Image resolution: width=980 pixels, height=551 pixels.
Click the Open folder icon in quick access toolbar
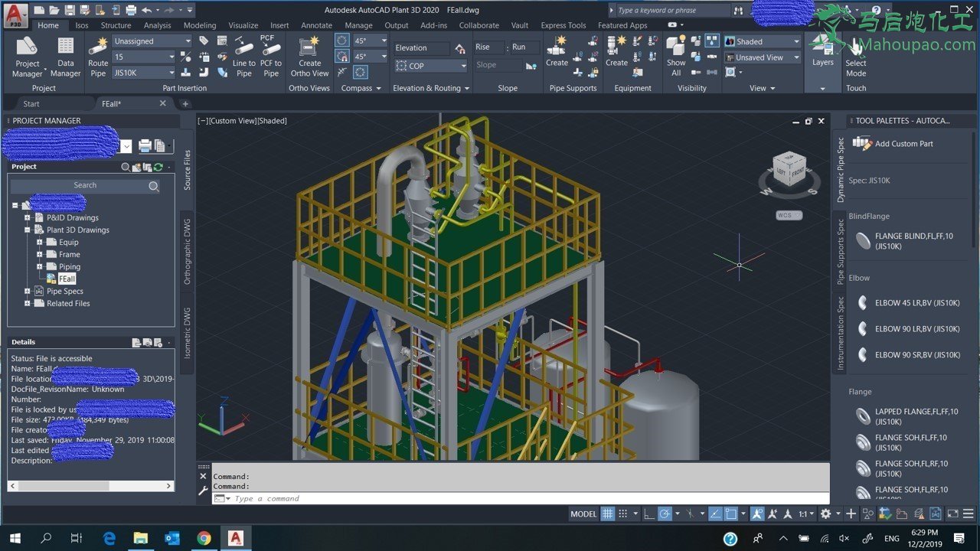(x=54, y=10)
